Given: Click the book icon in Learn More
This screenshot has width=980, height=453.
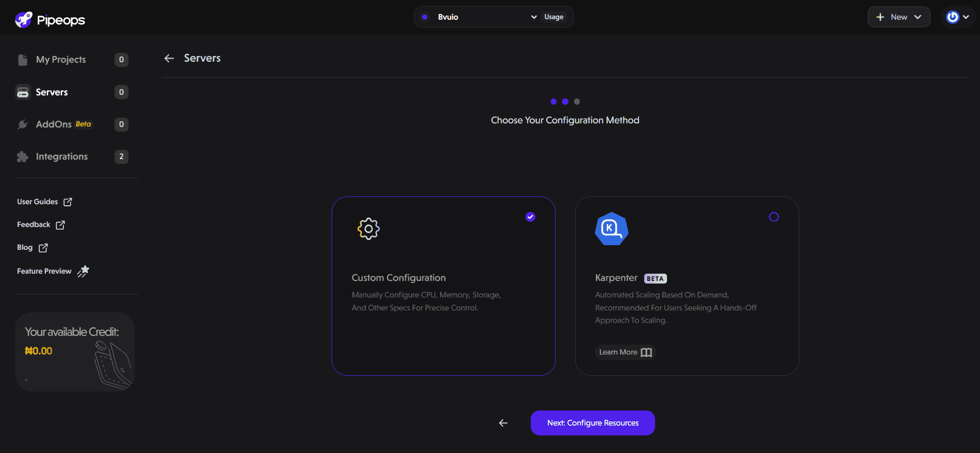Looking at the screenshot, I should [x=646, y=352].
